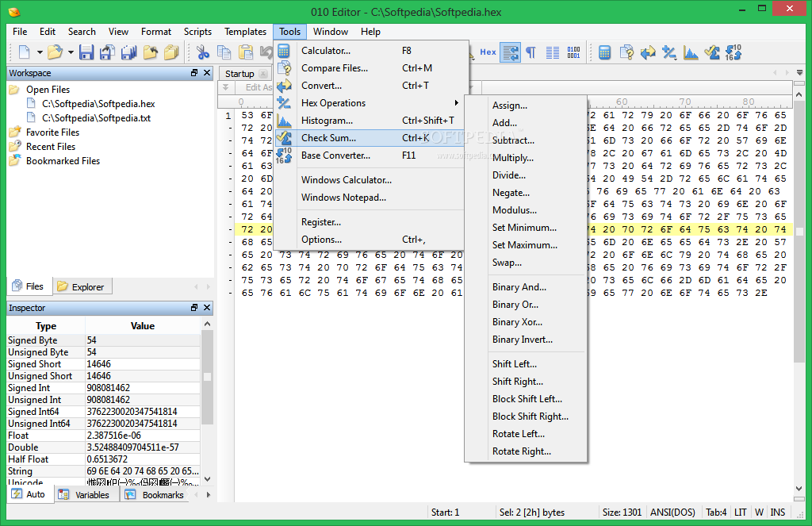The width and height of the screenshot is (812, 526).
Task: Click the Convert arrows toolbar icon
Action: (648, 52)
